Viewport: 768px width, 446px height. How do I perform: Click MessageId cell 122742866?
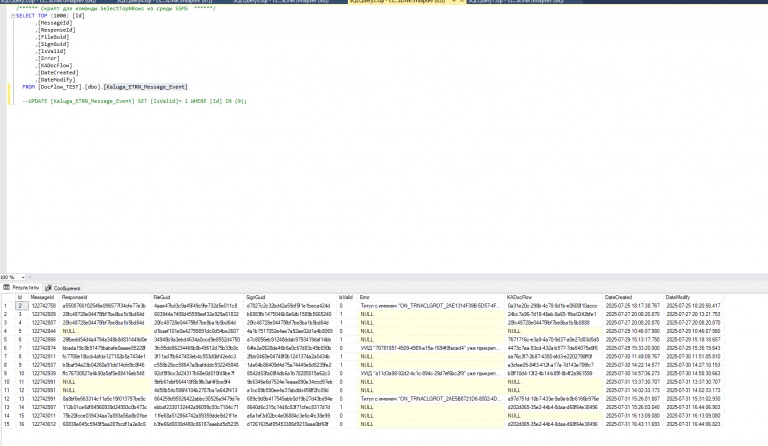(44, 339)
